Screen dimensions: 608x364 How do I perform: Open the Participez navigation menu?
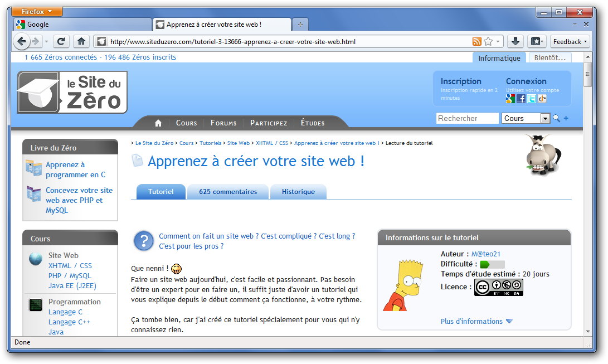[269, 123]
